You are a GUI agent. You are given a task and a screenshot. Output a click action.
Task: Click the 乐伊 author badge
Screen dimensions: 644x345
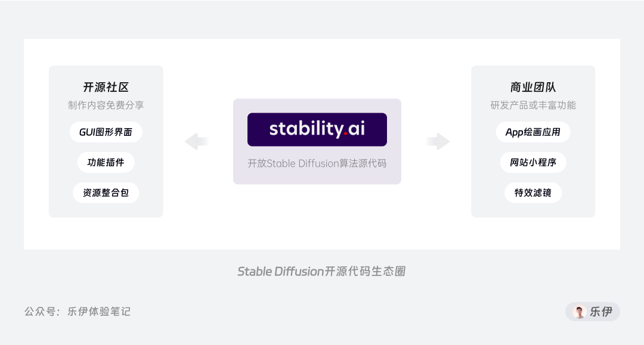coord(593,312)
